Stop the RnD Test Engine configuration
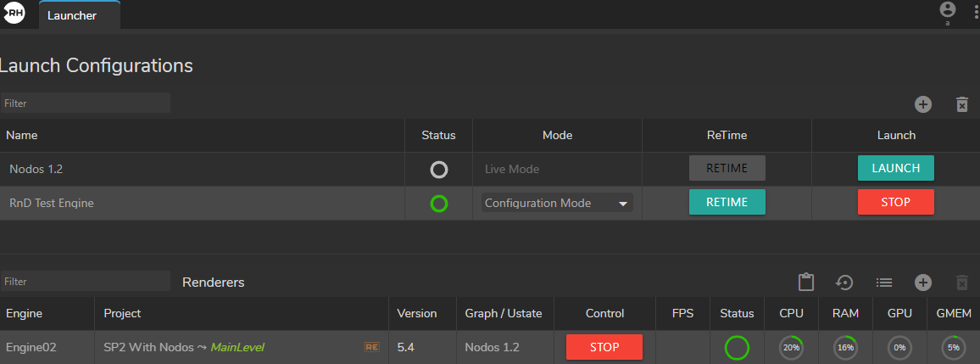 tap(895, 203)
